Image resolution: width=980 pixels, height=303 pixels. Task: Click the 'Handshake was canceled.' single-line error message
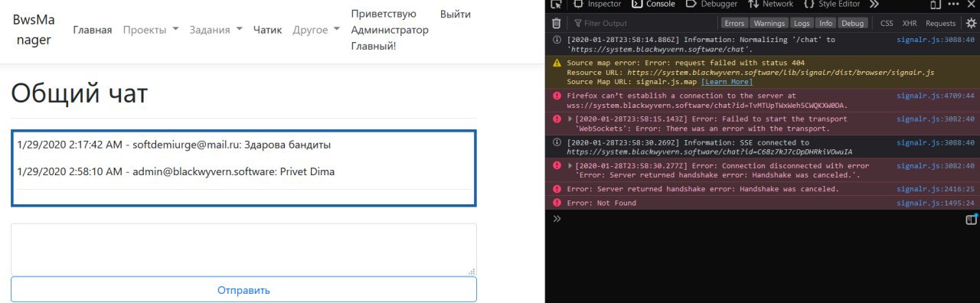coord(703,189)
